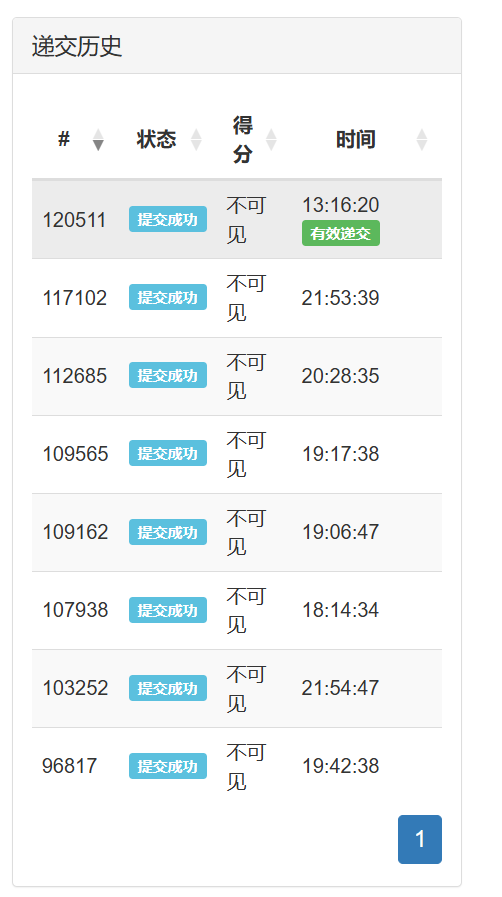This screenshot has width=502, height=897.
Task: Click the 21:54:47 timestamp of submission 103252
Action: coord(340,688)
